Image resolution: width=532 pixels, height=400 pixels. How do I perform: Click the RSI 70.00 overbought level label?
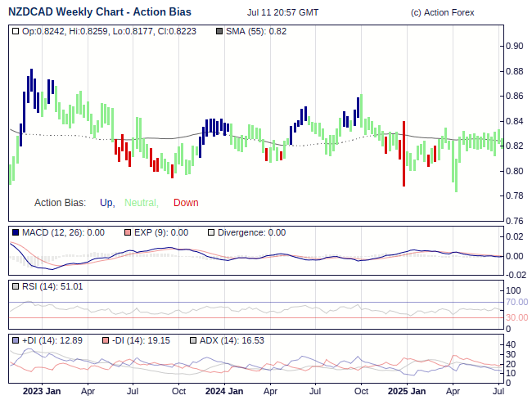pos(516,302)
